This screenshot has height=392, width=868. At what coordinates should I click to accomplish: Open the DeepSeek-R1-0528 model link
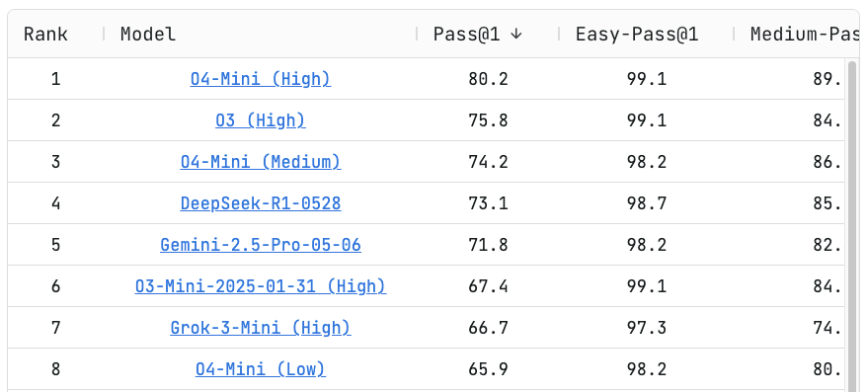260,203
